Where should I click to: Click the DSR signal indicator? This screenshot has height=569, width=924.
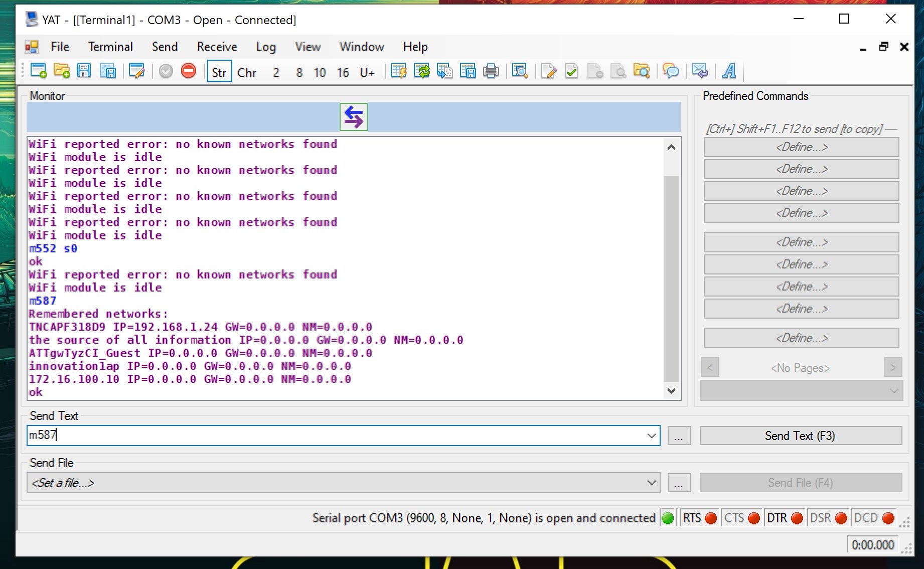point(828,518)
